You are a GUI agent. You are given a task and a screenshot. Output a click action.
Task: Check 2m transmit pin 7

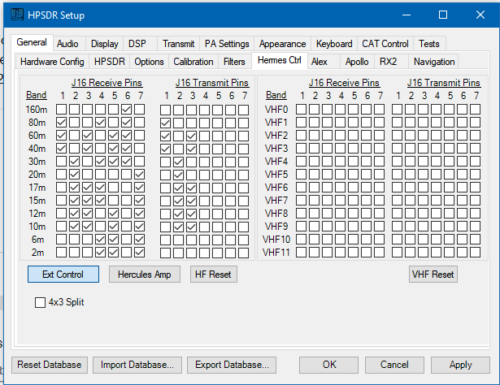pyautogui.click(x=244, y=253)
